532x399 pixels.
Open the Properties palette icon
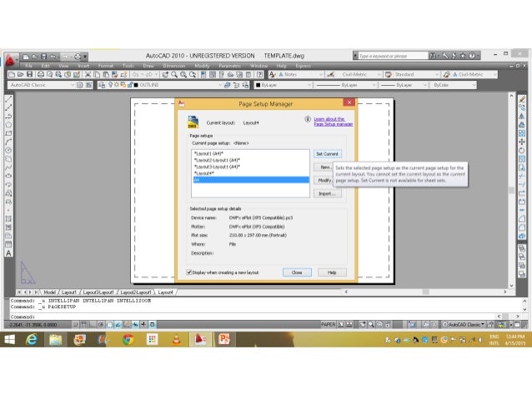(203, 74)
